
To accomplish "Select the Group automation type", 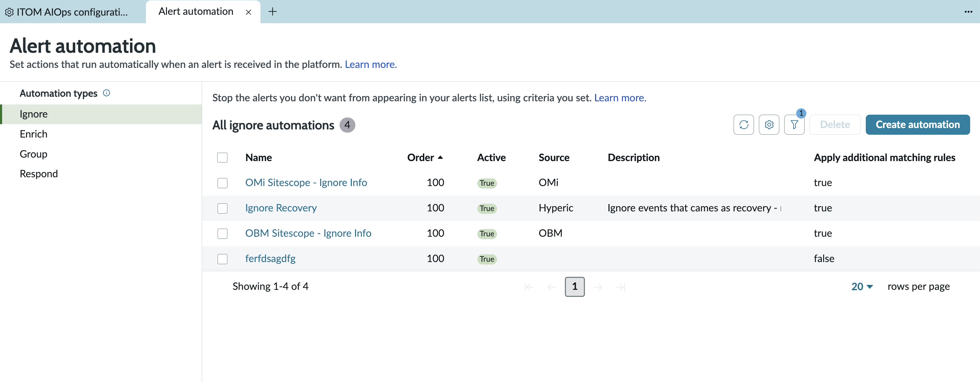I will click(x=101, y=154).
